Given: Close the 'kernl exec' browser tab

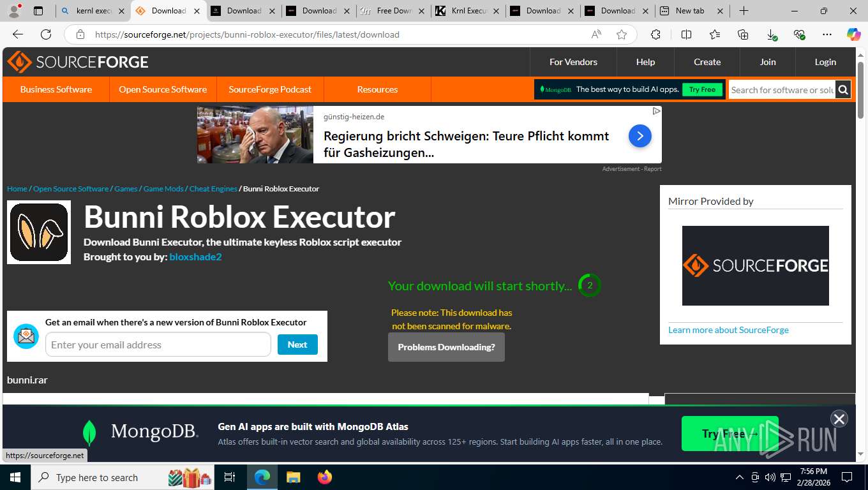Looking at the screenshot, I should coord(121,11).
